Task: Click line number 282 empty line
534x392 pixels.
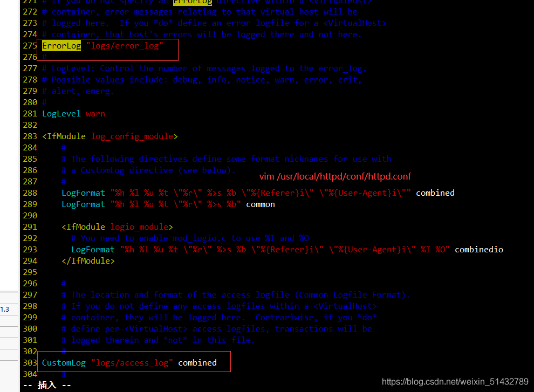Action: pos(30,125)
